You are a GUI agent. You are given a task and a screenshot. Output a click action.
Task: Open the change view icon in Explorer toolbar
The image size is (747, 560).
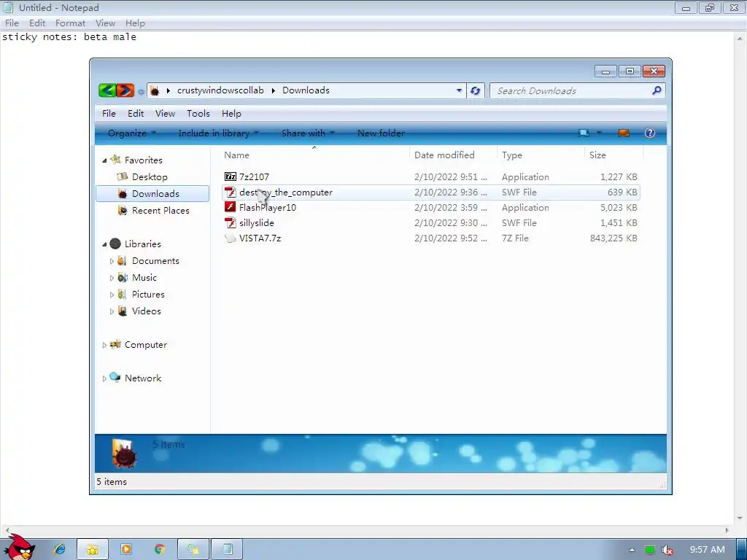[x=584, y=133]
